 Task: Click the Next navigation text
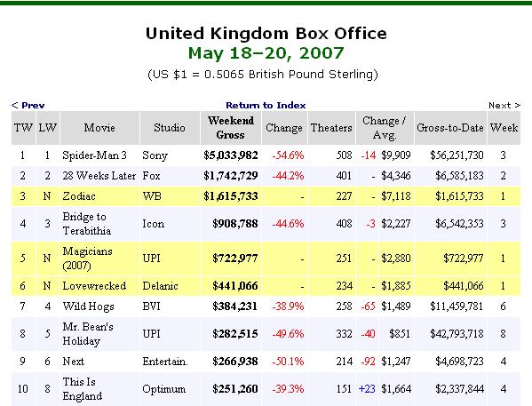(504, 105)
